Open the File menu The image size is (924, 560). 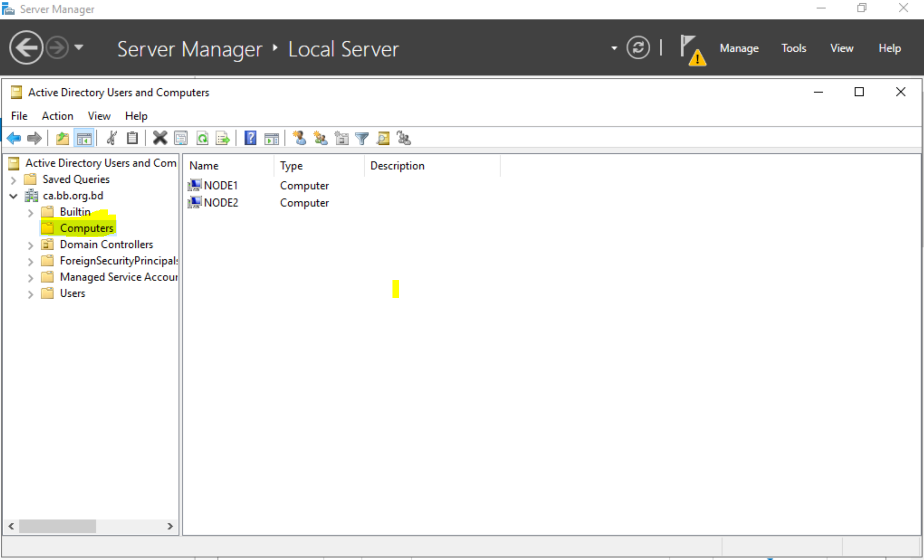coord(19,116)
